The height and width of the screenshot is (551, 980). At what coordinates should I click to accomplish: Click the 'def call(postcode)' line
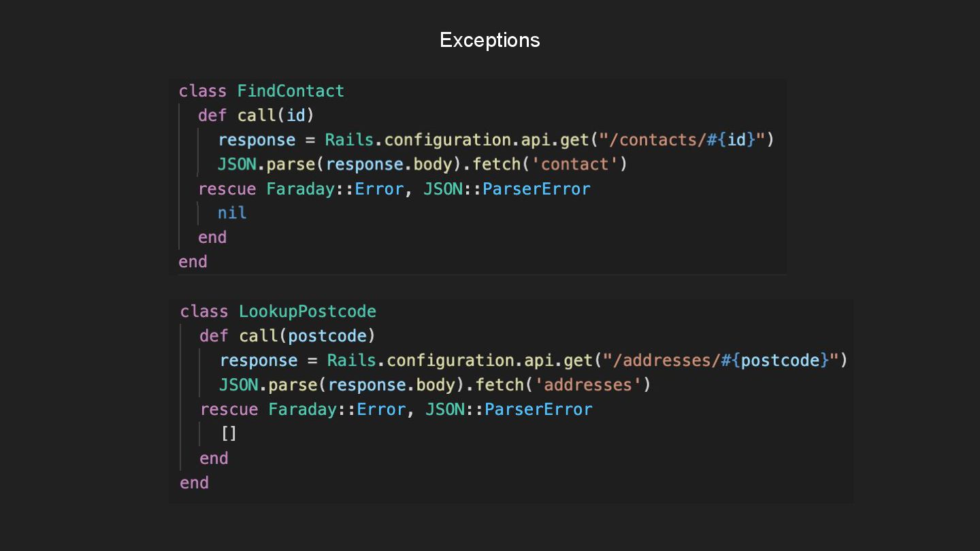pyautogui.click(x=287, y=336)
